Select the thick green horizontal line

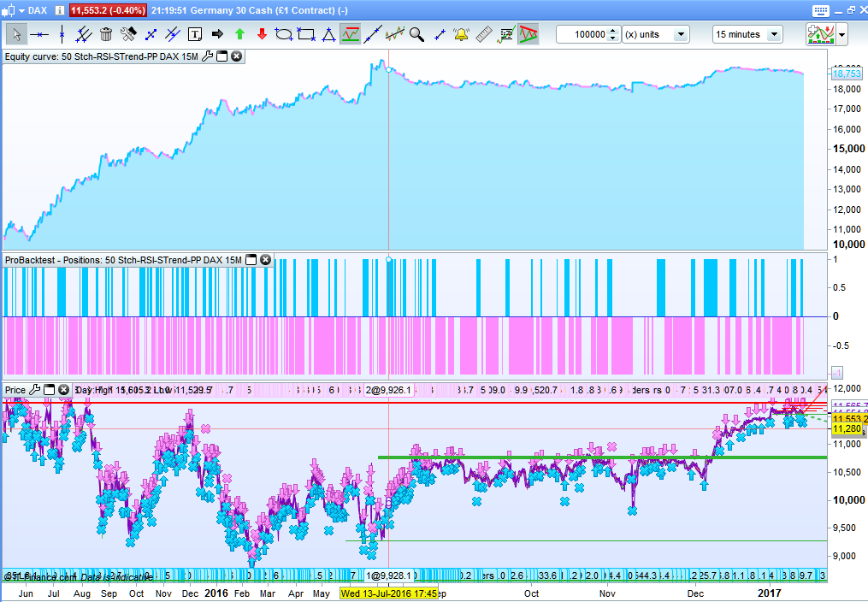coord(602,457)
